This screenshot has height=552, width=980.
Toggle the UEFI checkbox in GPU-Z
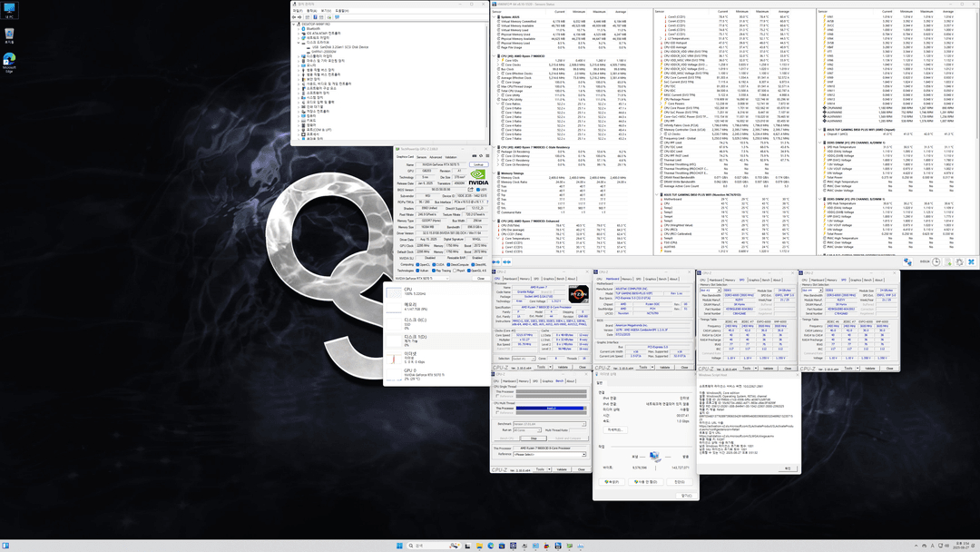click(x=478, y=190)
